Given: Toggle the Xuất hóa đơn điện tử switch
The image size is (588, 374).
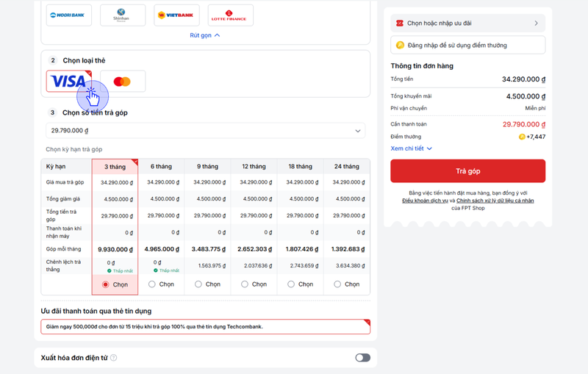Looking at the screenshot, I should (362, 358).
